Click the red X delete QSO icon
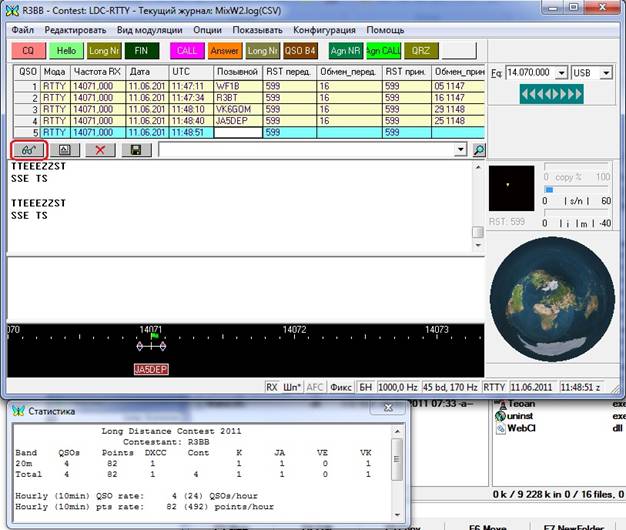Screen dimensions: 626x530 point(100,149)
